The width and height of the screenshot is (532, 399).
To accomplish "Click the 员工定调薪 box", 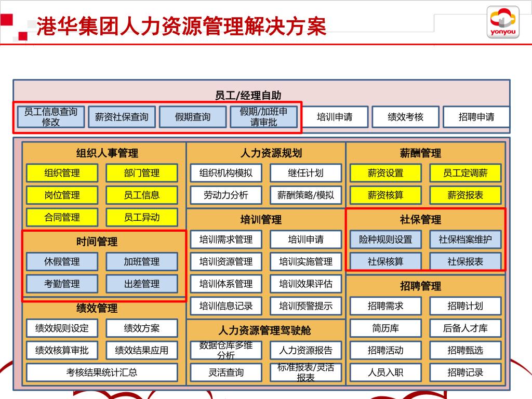I will [x=465, y=173].
